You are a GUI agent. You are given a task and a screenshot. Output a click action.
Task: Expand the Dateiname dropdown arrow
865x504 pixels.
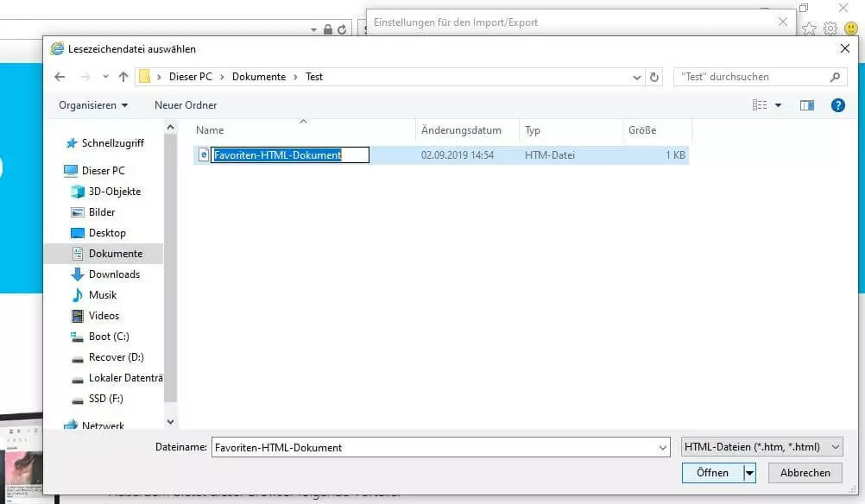662,448
